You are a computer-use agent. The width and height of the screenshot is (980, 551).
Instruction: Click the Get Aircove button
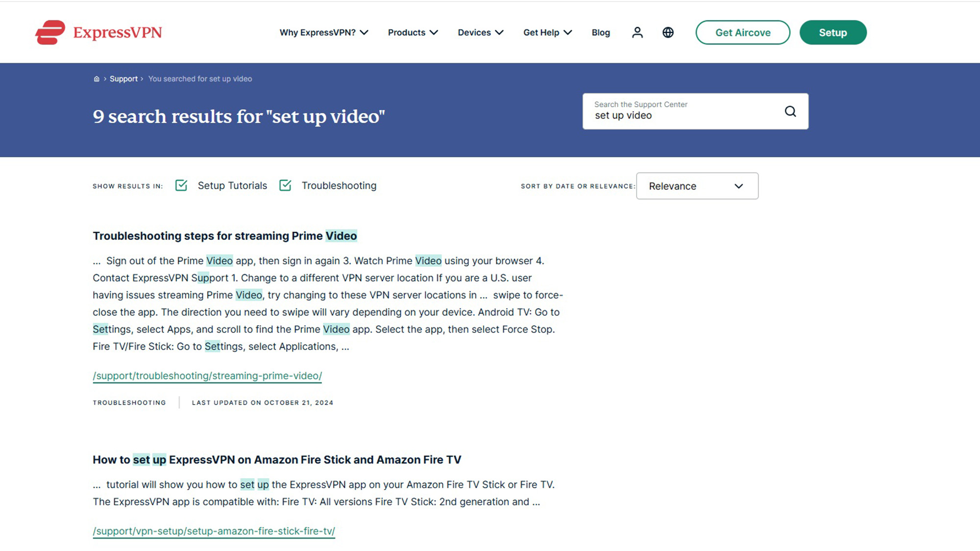[x=742, y=32]
